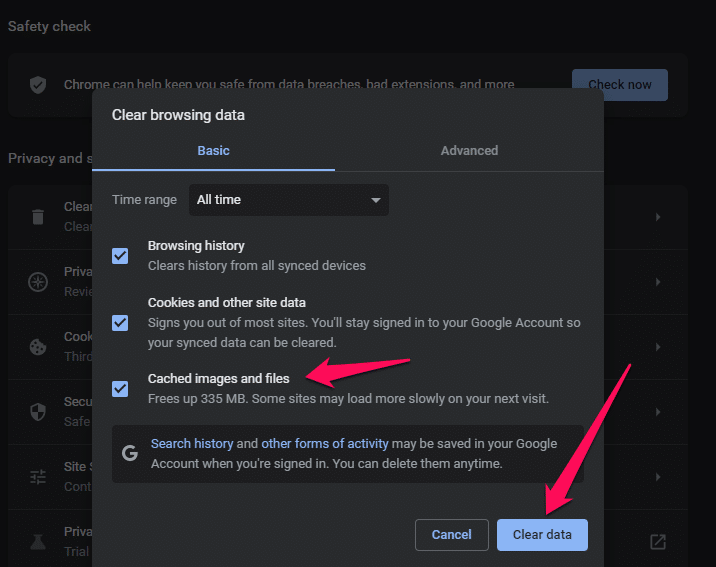This screenshot has width=716, height=567.
Task: Open the other forms of activity link
Action: coord(325,444)
